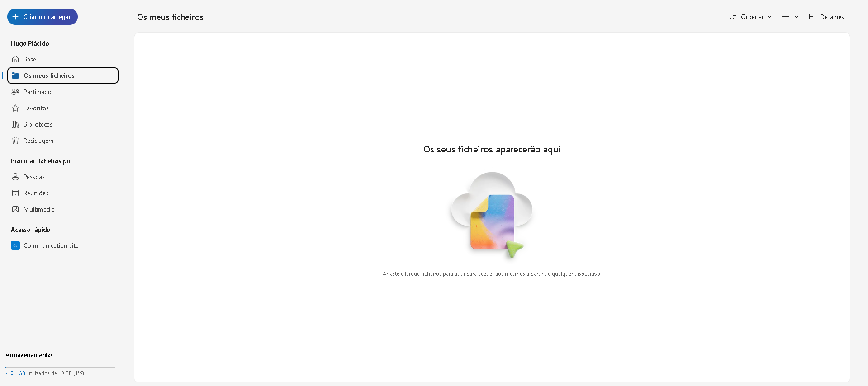Open Communication site quick access link
The height and width of the screenshot is (386, 868).
tap(51, 245)
